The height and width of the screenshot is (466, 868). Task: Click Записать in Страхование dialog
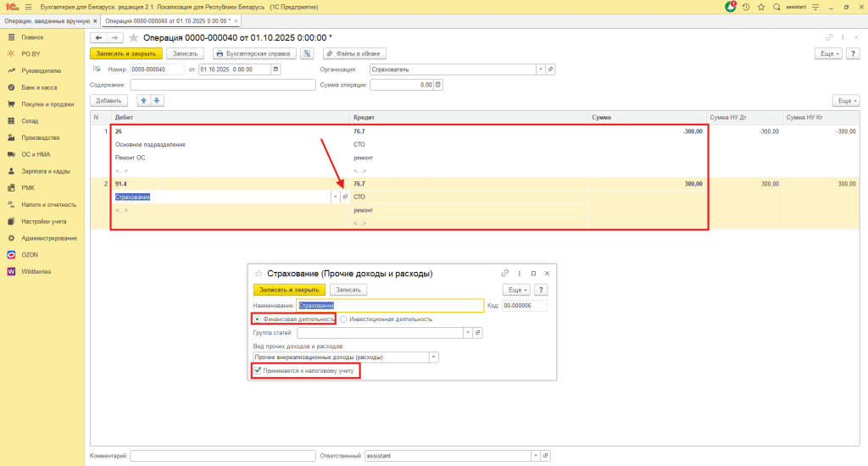pos(348,290)
